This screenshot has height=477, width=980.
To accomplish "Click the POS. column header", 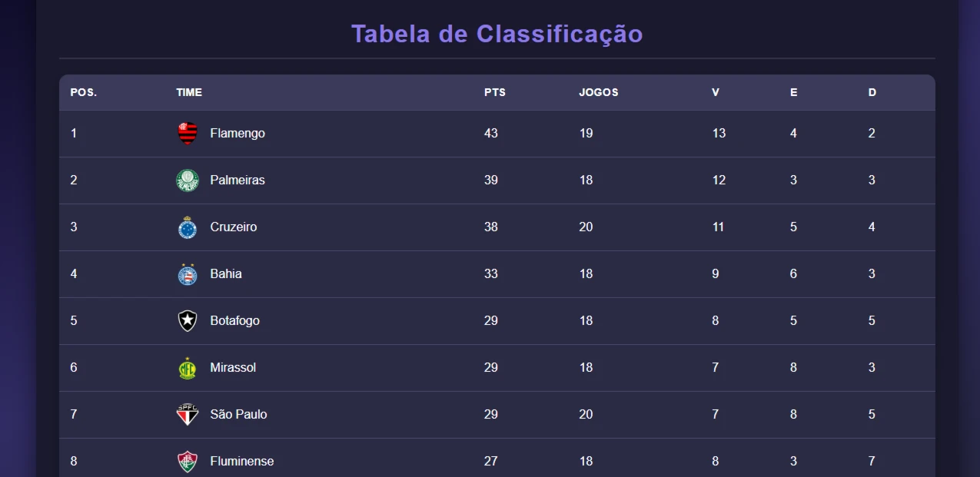I will pyautogui.click(x=84, y=92).
